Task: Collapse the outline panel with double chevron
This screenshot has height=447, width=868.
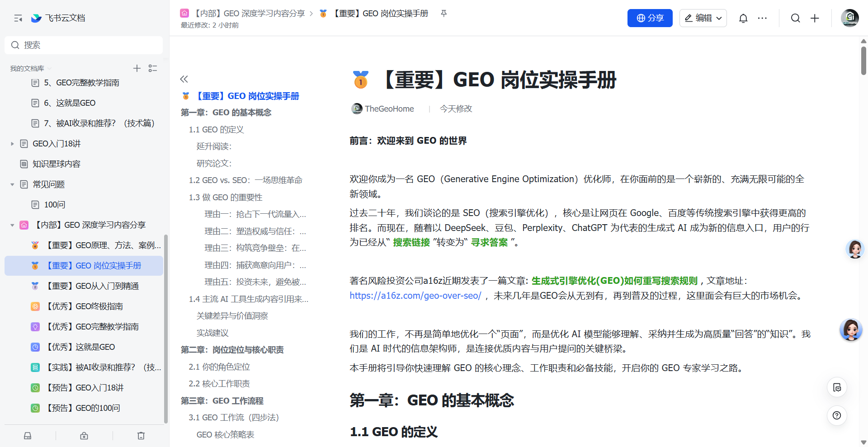Action: pyautogui.click(x=184, y=79)
